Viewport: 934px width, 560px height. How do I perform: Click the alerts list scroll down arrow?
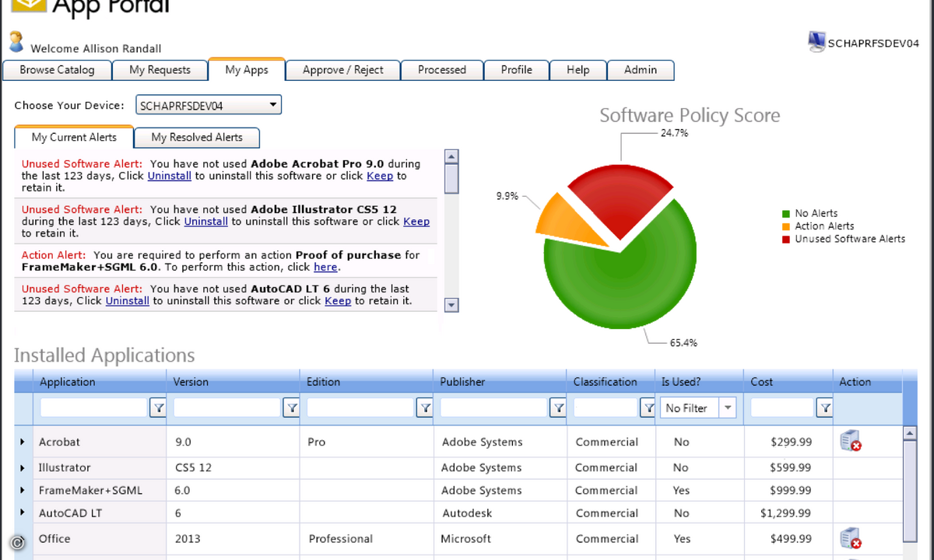451,305
